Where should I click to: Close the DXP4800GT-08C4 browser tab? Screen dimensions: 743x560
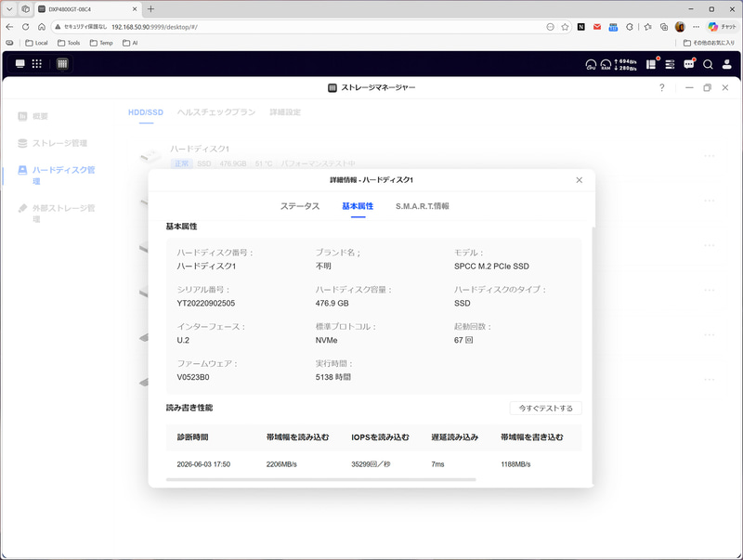(135, 9)
